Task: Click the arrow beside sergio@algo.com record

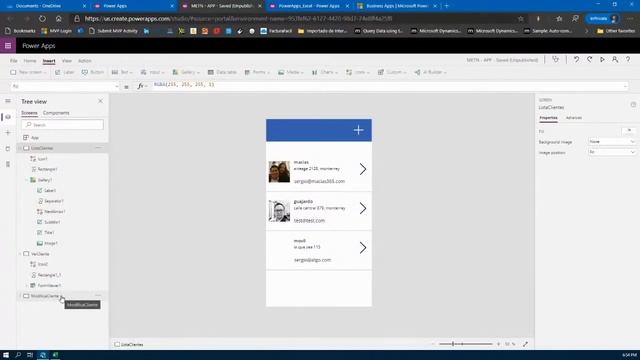Action: [363, 247]
